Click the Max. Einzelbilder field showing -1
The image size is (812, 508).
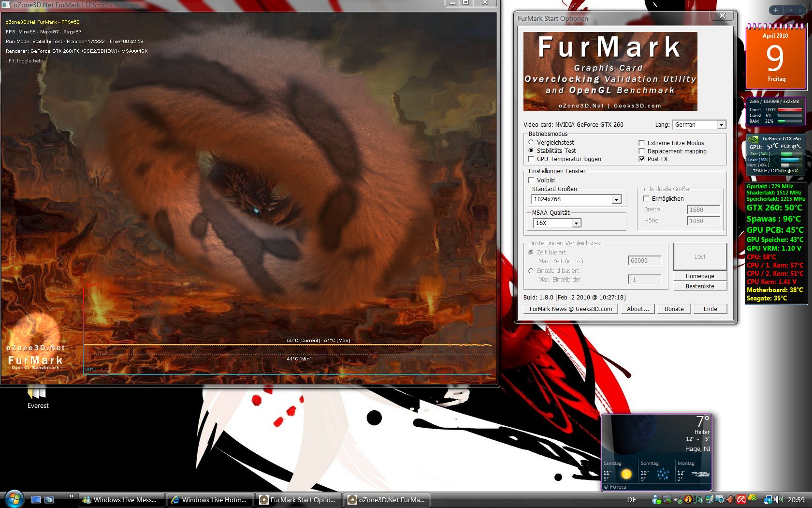[x=644, y=279]
